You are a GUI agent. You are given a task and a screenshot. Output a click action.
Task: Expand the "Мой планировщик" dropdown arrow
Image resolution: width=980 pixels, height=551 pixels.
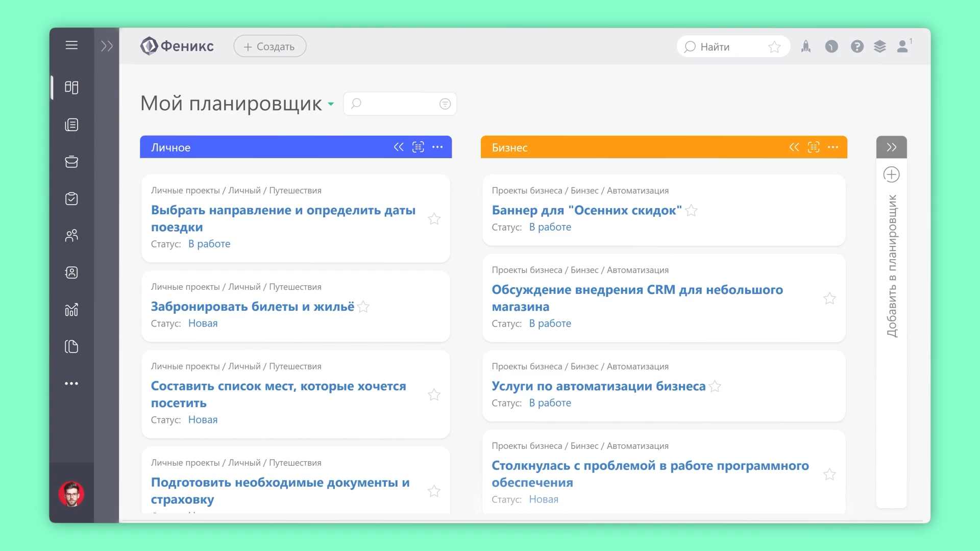point(331,104)
